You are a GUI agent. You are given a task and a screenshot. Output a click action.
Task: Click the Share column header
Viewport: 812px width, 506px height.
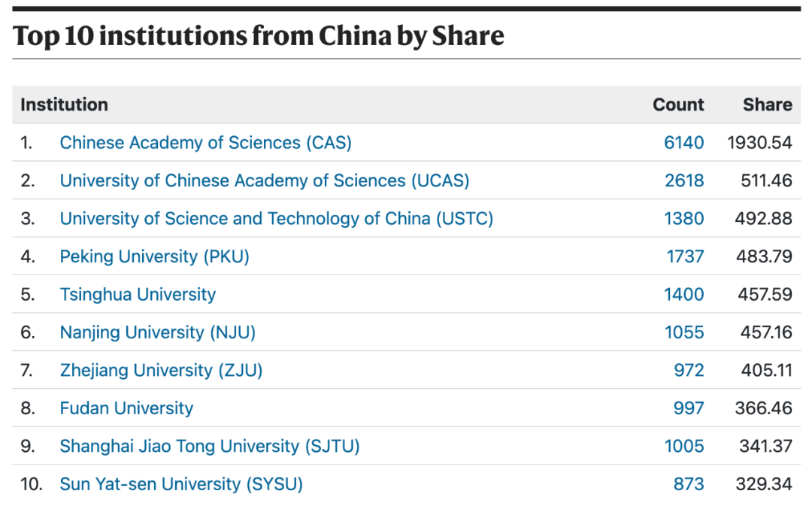(x=767, y=105)
